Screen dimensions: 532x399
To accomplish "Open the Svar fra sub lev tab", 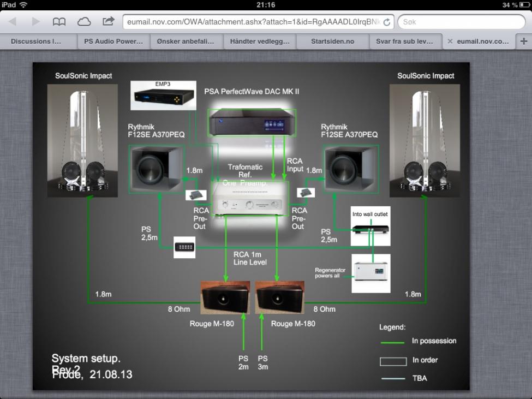I will [404, 41].
